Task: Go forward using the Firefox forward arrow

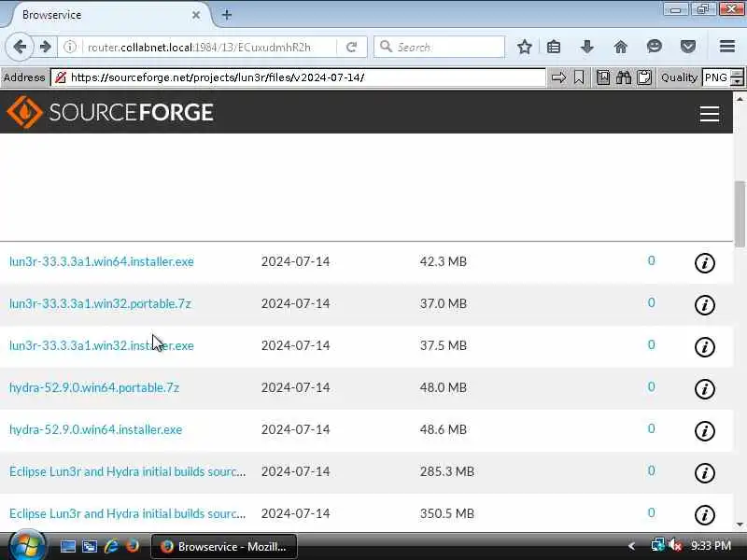Action: tap(46, 47)
